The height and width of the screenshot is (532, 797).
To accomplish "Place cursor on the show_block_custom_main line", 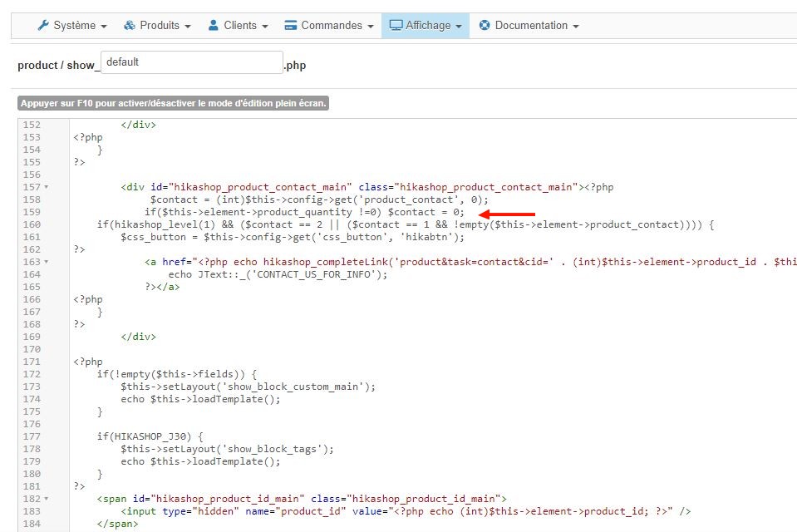I will [x=248, y=387].
